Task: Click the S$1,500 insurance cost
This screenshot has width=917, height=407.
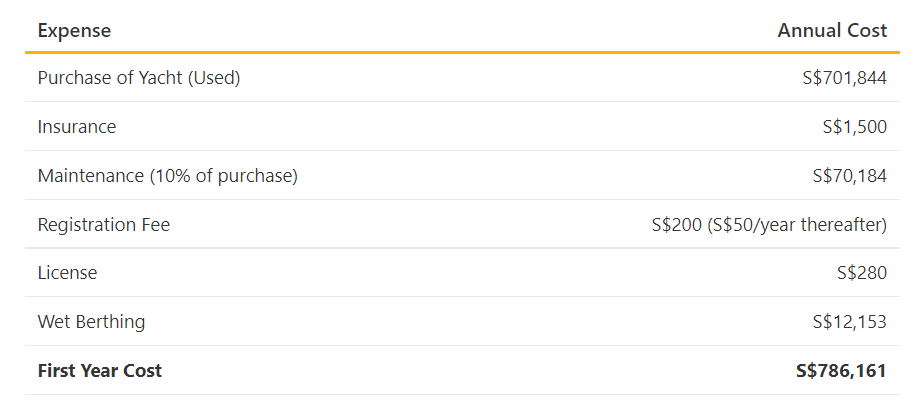Action: [x=854, y=127]
